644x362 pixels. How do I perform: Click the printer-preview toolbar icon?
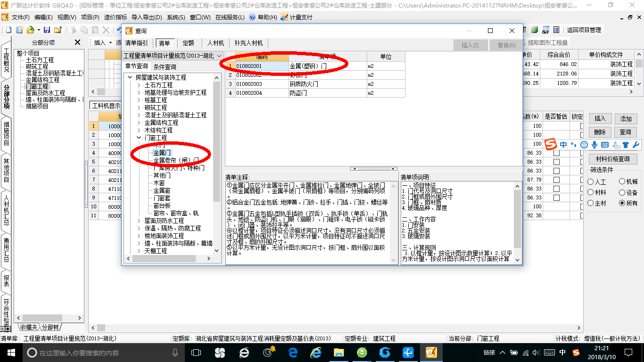click(x=545, y=30)
